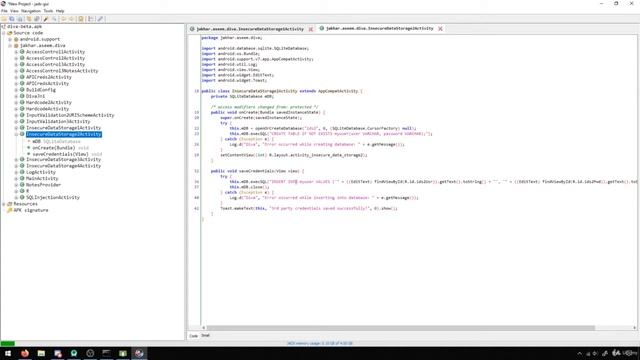
Task: Switch to the first InsecureDataStorage editor tab
Action: click(250, 29)
